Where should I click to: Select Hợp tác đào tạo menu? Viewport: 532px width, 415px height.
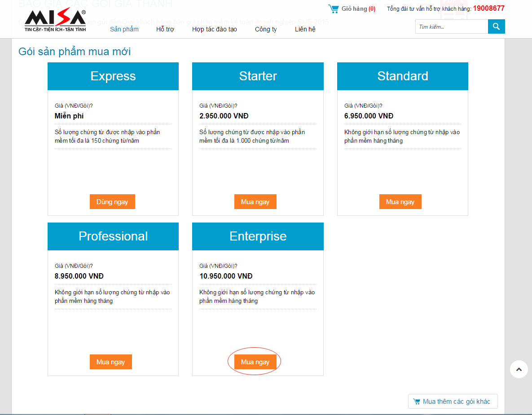215,29
